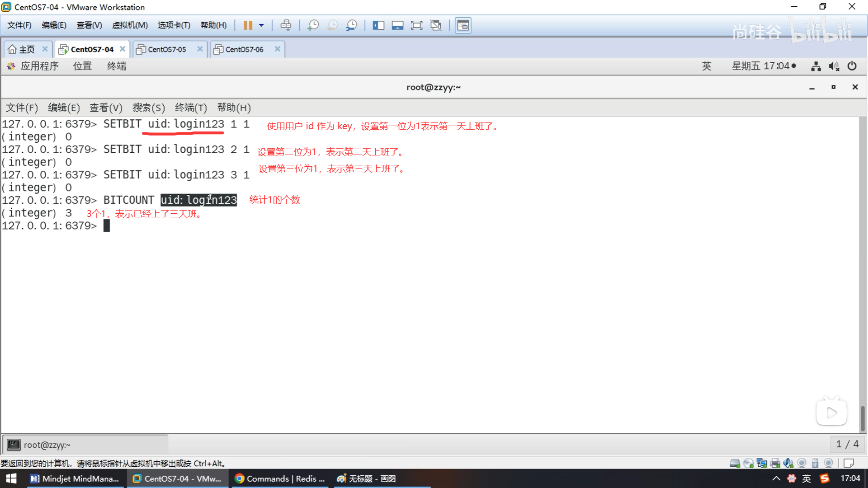Toggle the library sidebar view
This screenshot has height=488, width=868.
coord(378,25)
